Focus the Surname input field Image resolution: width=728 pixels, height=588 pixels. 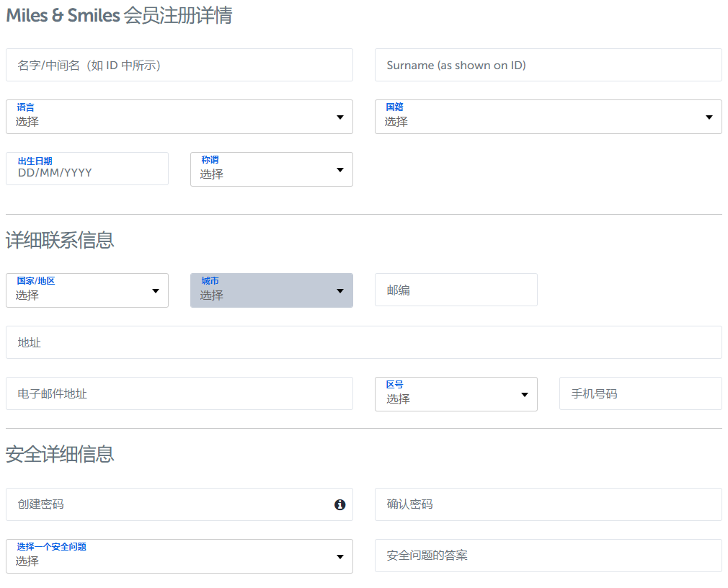click(548, 65)
